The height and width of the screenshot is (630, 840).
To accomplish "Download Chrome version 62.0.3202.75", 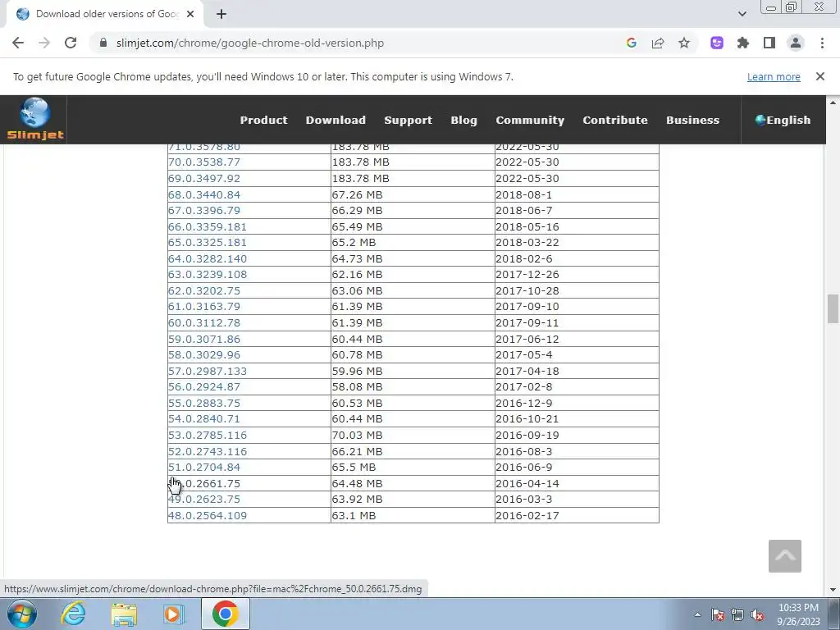I will [x=204, y=290].
